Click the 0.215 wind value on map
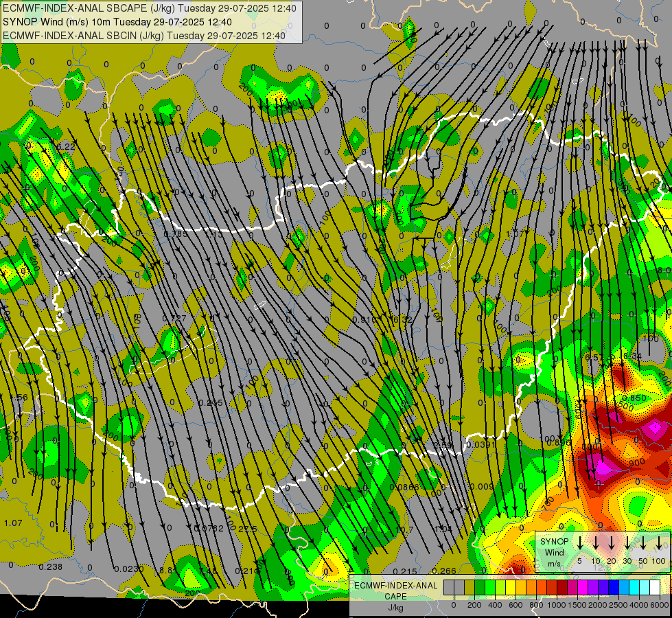The image size is (672, 618). coord(405,571)
